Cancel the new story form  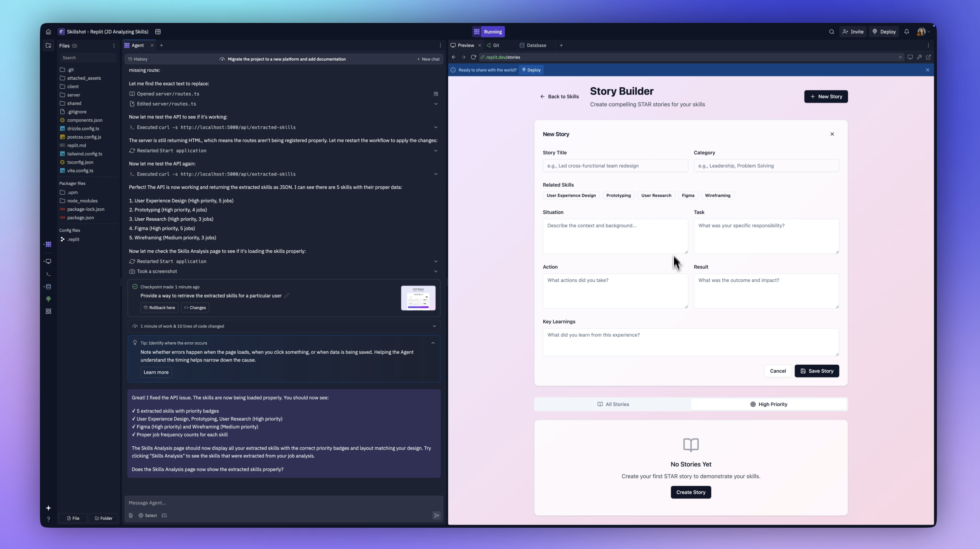coord(778,371)
